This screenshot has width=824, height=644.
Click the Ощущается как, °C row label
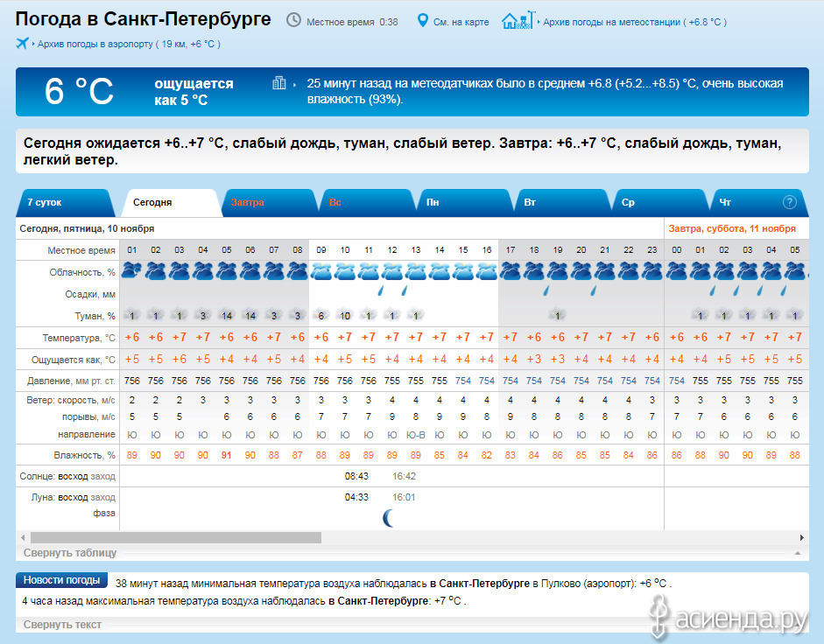[x=73, y=360]
